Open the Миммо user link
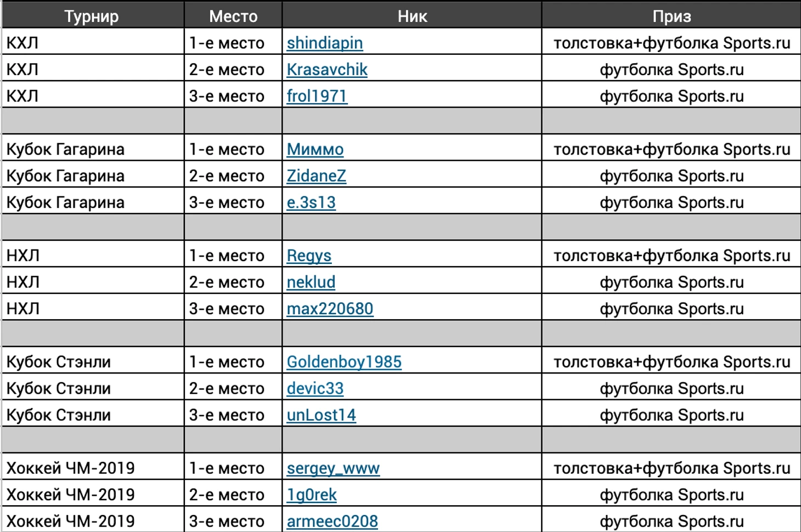The image size is (801, 532). tap(315, 149)
